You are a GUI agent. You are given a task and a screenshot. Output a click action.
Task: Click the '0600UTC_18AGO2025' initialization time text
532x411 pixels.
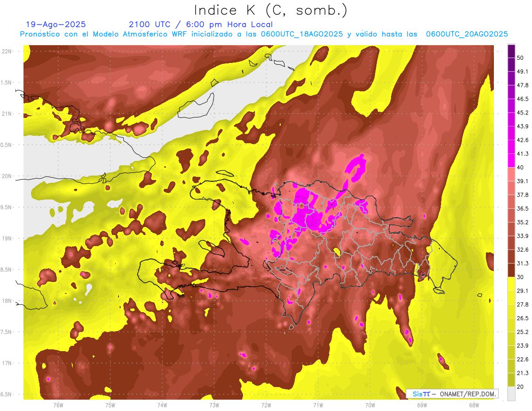(302, 34)
